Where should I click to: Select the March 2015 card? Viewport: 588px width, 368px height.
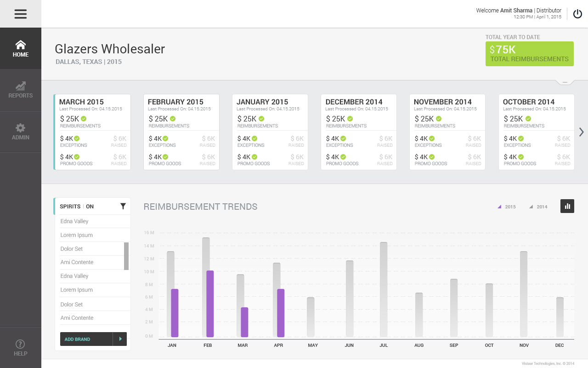pos(93,132)
